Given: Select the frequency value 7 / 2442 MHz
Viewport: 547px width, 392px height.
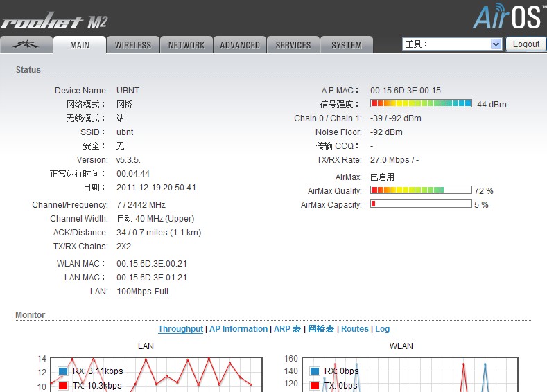Looking at the screenshot, I should pos(141,205).
